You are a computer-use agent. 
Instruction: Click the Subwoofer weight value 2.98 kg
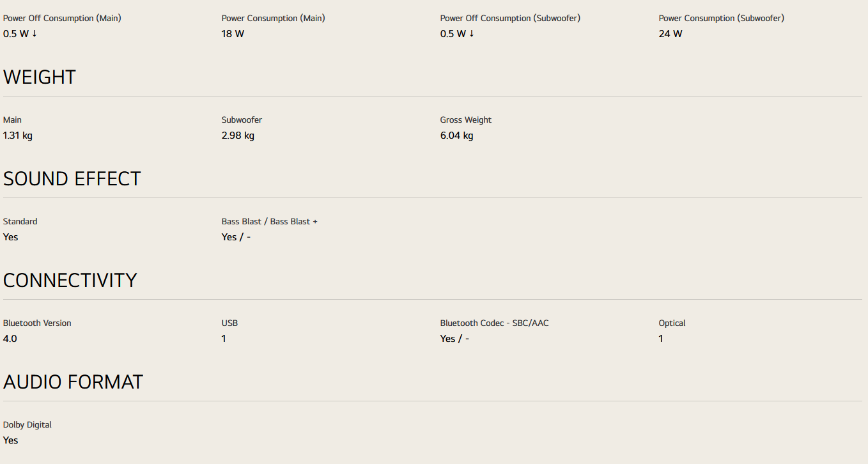coord(238,135)
